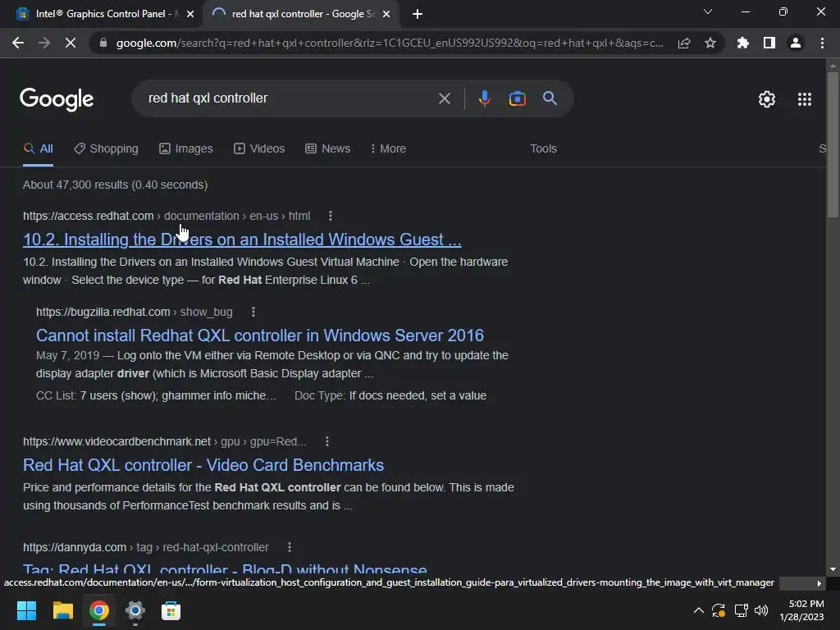Open Chrome profile menu

click(796, 43)
